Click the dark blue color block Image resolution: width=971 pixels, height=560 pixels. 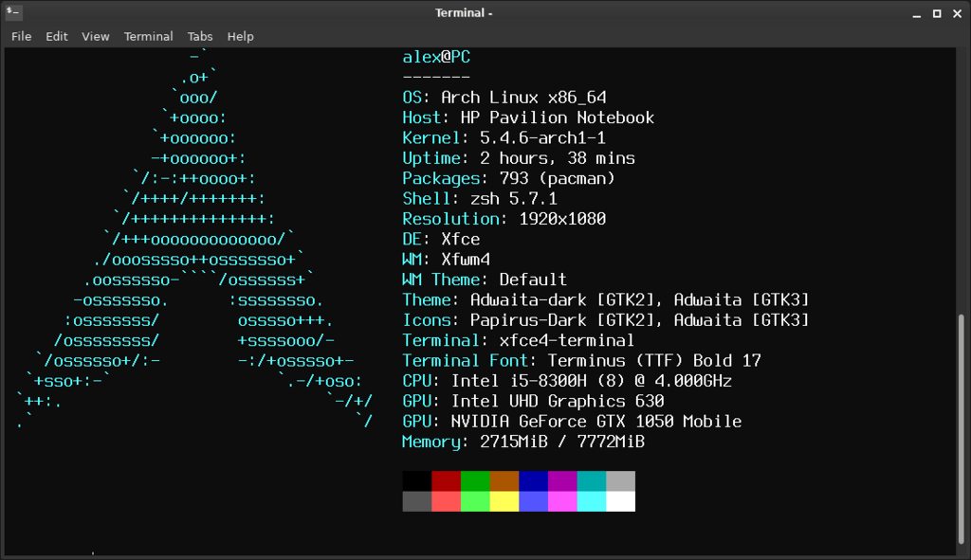tap(533, 480)
